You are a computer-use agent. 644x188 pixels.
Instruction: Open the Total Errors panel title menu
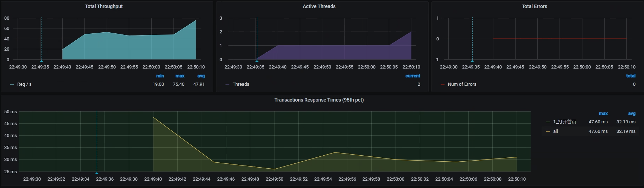tap(534, 6)
